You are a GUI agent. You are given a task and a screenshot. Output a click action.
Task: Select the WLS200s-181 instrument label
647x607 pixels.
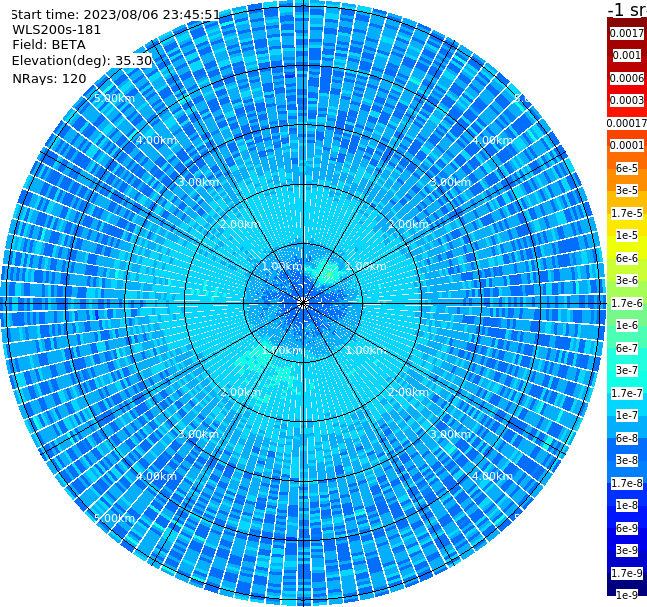pyautogui.click(x=57, y=30)
